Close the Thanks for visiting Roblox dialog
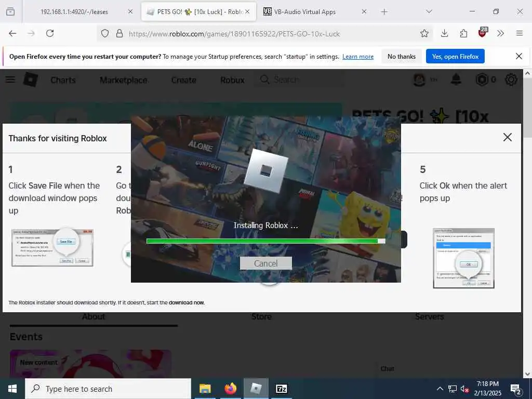This screenshot has height=399, width=532. (507, 137)
